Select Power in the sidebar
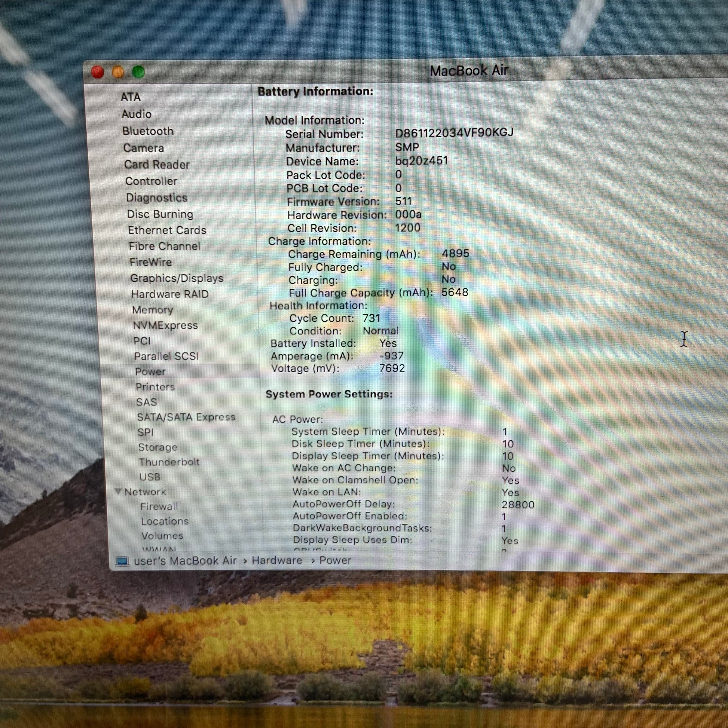The image size is (728, 728). click(150, 371)
